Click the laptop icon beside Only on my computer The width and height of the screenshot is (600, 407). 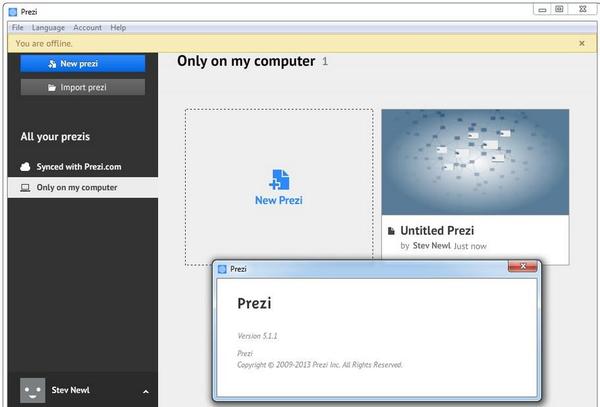point(25,188)
